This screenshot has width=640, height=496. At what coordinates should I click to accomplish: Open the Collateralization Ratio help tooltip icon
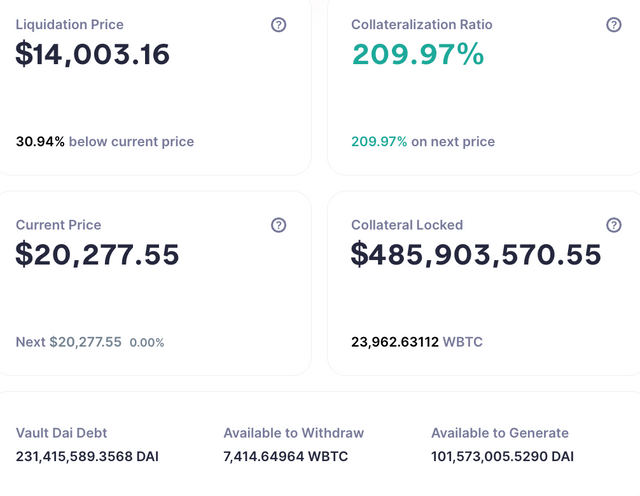[614, 25]
